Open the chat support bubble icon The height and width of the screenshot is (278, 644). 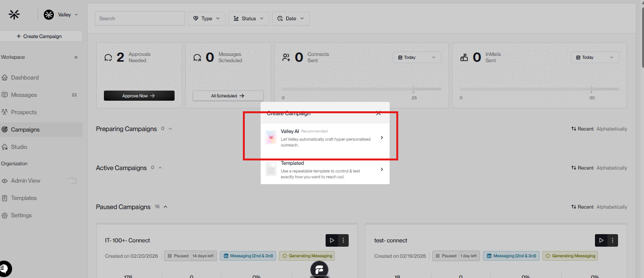(x=5, y=269)
